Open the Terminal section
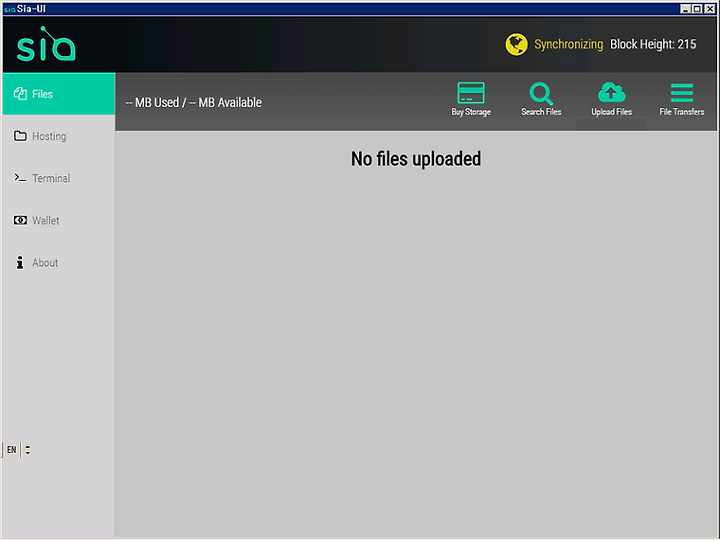720x540 pixels. click(x=59, y=178)
